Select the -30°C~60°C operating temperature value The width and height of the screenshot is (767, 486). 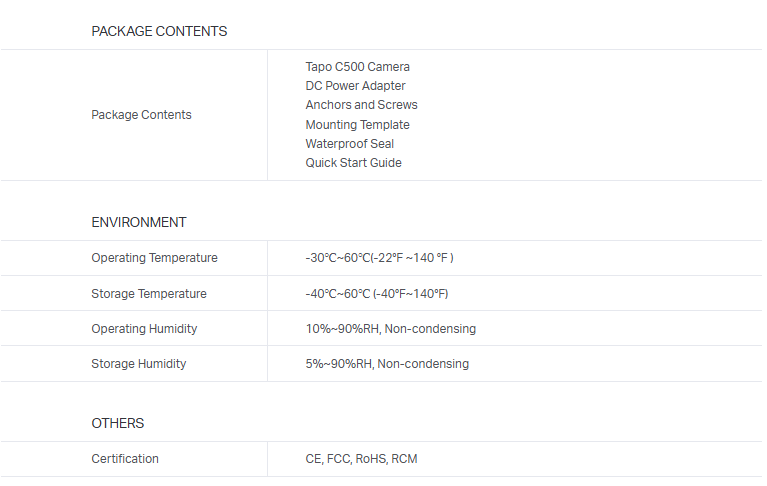[x=379, y=258]
